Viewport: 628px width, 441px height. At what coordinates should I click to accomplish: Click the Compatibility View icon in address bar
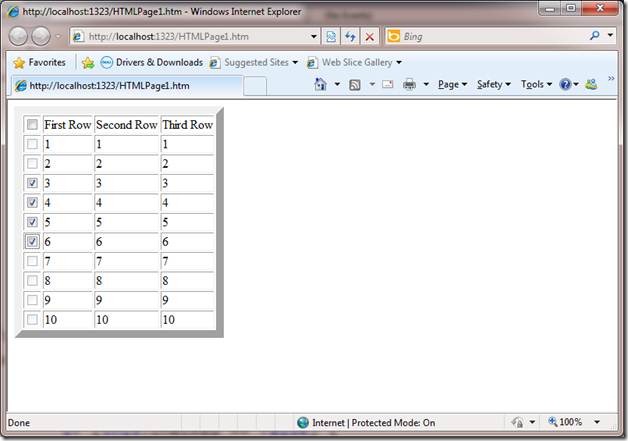point(331,37)
